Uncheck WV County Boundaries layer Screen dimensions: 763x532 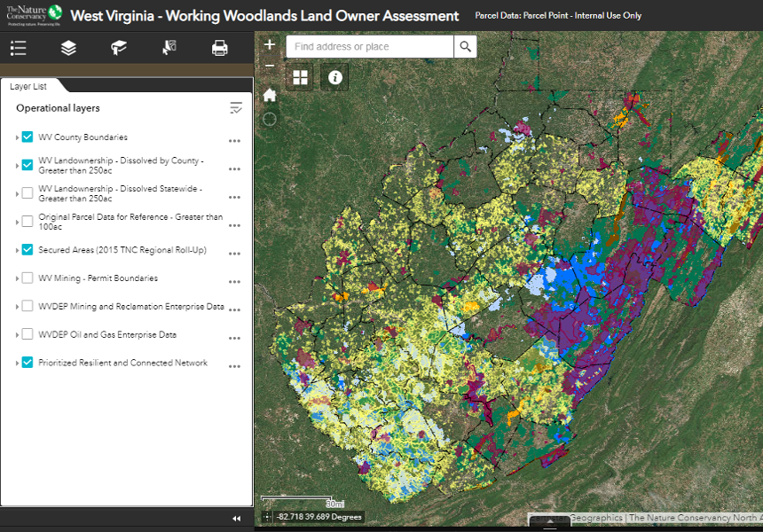[x=28, y=137]
